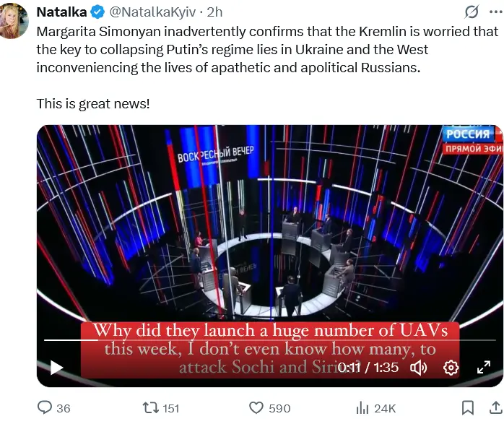Open the Grok actions icon
The image size is (504, 424).
tap(472, 12)
